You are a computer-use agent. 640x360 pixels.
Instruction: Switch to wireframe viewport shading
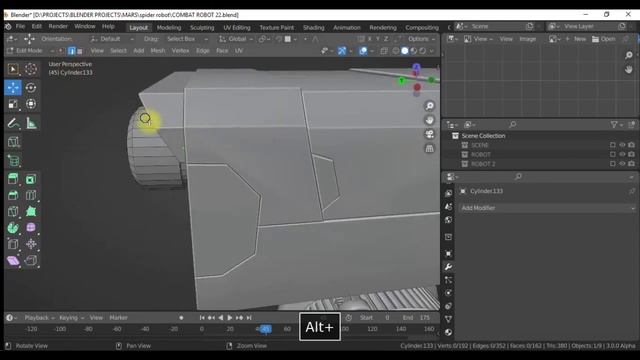tap(396, 51)
